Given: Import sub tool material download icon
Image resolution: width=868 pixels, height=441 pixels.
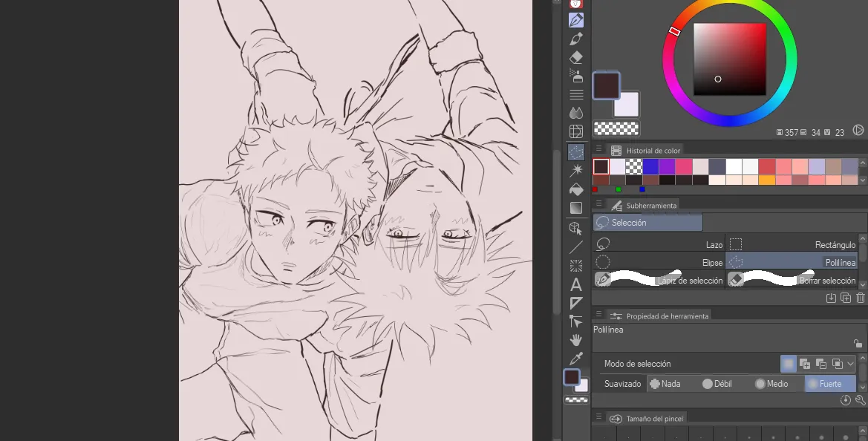Looking at the screenshot, I should coord(831,298).
